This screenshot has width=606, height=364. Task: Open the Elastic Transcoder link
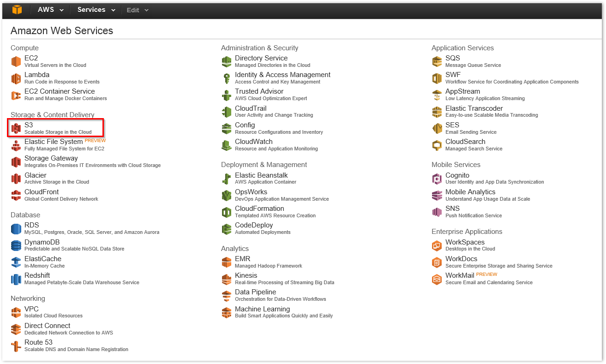click(474, 108)
